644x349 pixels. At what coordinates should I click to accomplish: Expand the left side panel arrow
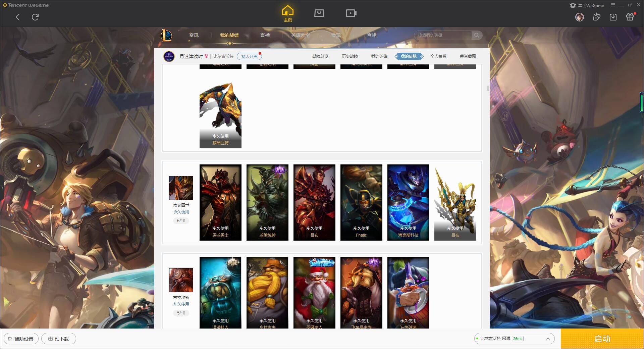2,187
